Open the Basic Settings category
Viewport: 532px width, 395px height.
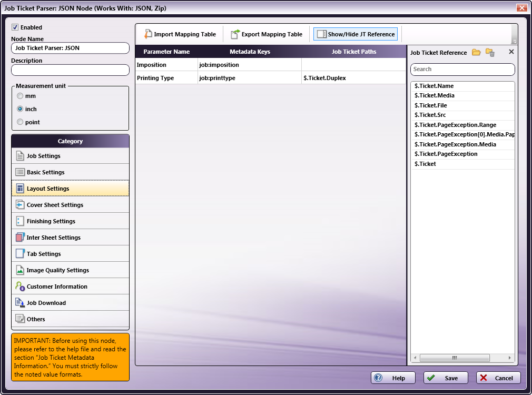click(70, 172)
